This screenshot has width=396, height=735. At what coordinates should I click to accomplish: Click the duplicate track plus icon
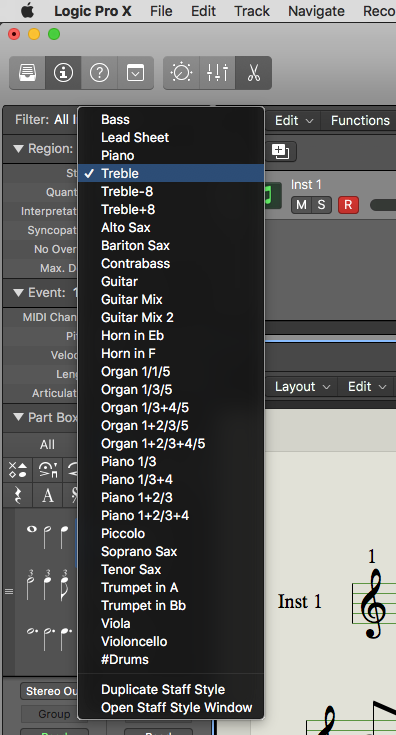coord(281,151)
